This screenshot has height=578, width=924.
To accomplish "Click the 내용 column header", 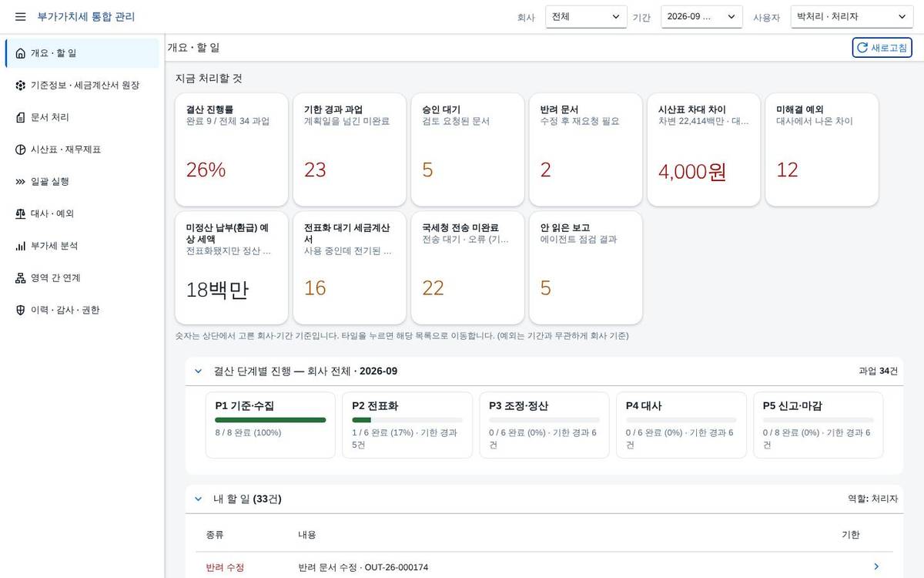I will [x=306, y=535].
